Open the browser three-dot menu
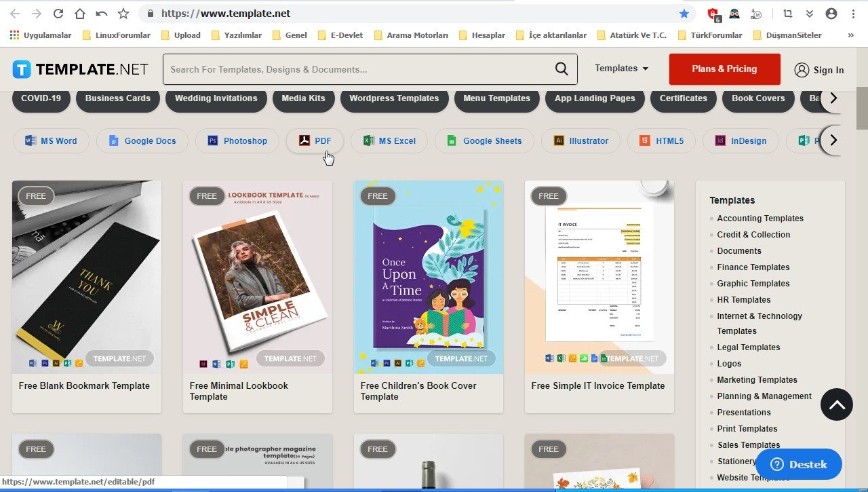 pos(853,14)
